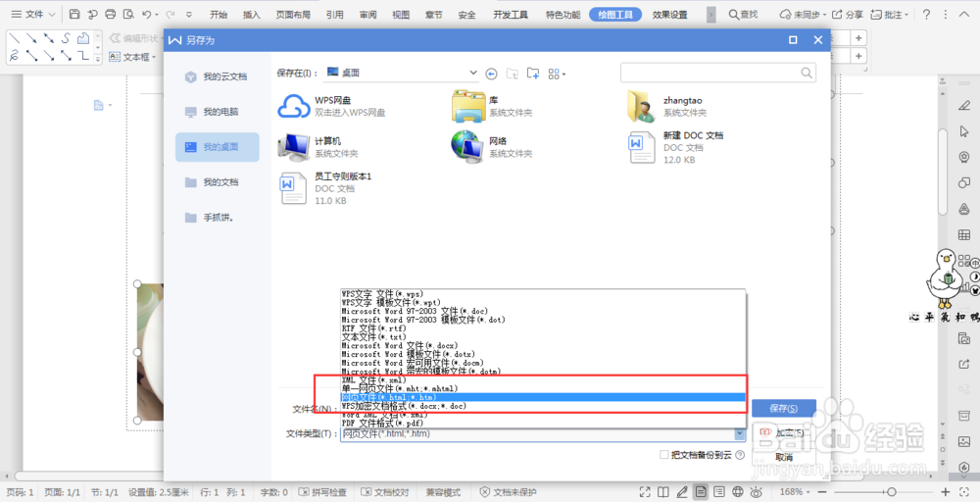The height and width of the screenshot is (502, 980).
Task: Click the Save button in the dialog
Action: pos(784,408)
